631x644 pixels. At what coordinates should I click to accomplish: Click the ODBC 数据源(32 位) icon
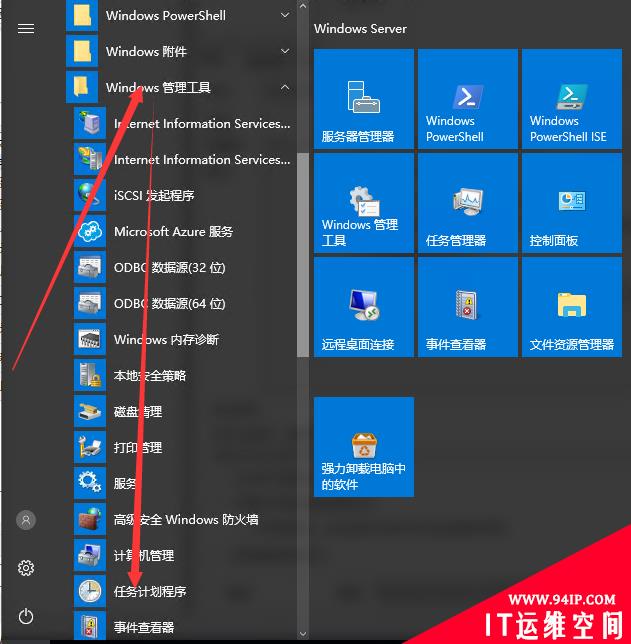90,267
